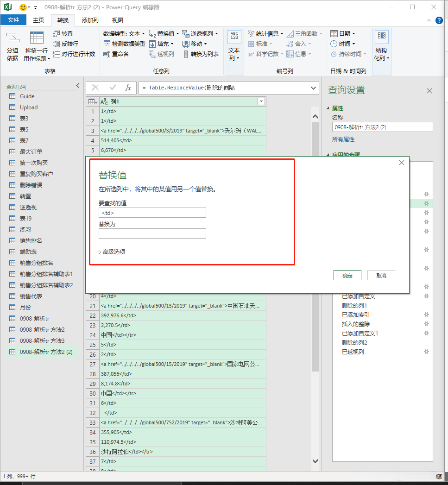This screenshot has width=448, height=485.
Task: Expand 高级选项 in the dialog
Action: coord(112,252)
